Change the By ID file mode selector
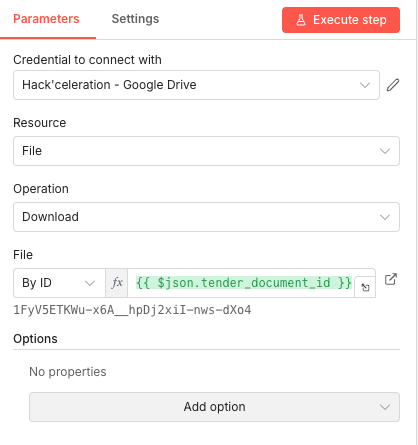 (59, 283)
